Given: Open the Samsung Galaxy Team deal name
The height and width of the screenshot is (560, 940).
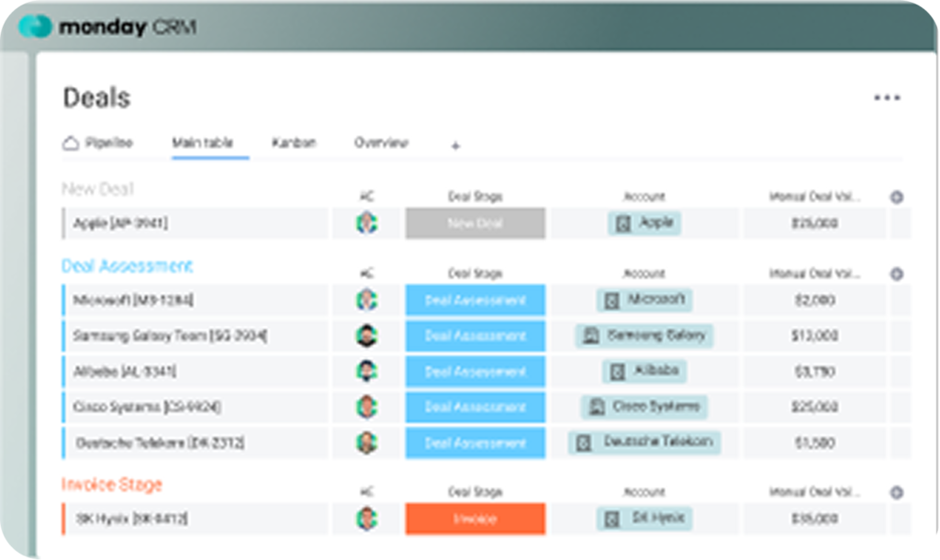Looking at the screenshot, I should (x=170, y=336).
